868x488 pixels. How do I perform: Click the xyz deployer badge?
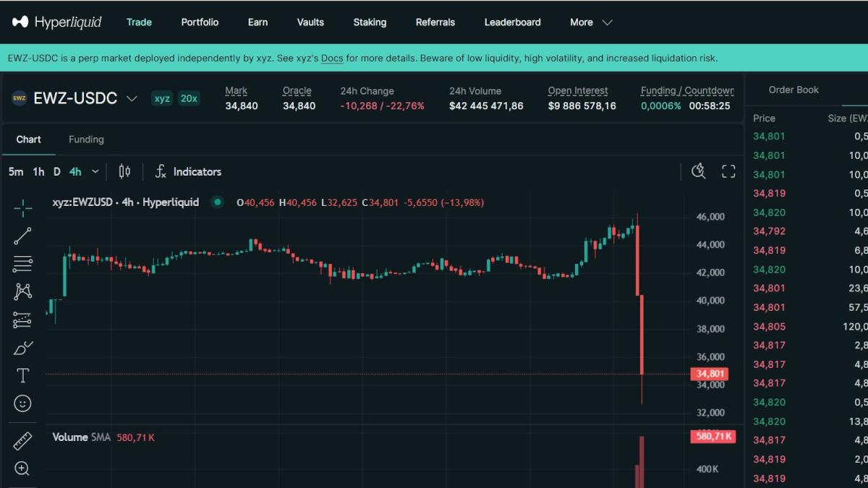162,98
